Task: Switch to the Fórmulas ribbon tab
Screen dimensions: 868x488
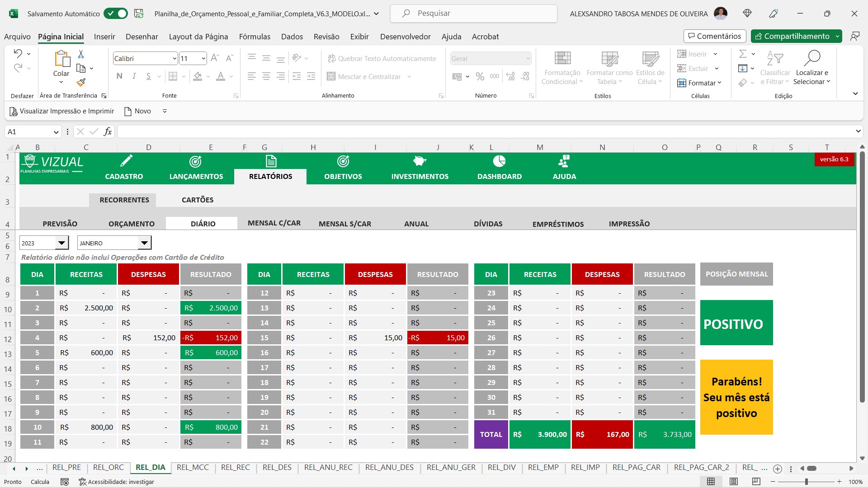Action: click(255, 37)
